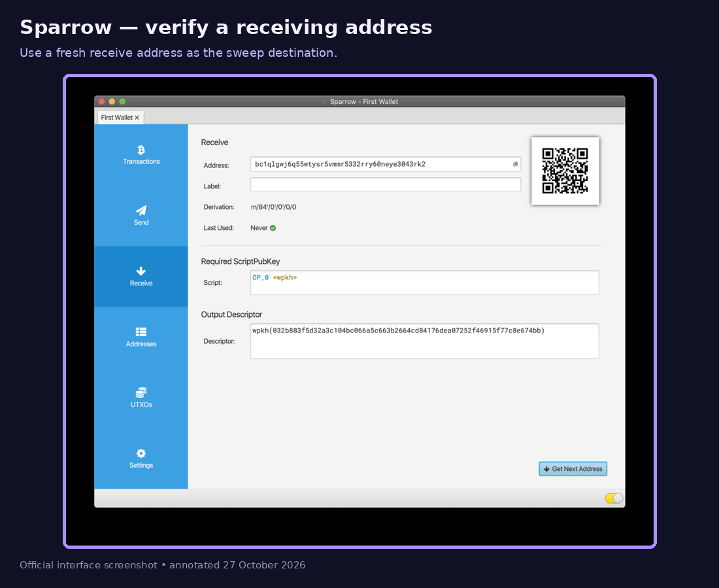The width and height of the screenshot is (719, 588).
Task: Click the address QR code image
Action: 565,171
